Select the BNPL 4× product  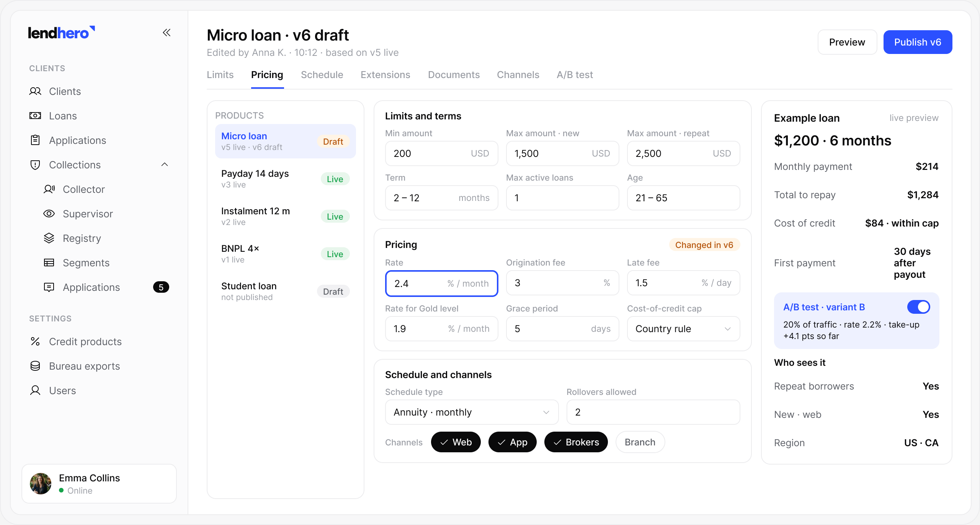[286, 254]
